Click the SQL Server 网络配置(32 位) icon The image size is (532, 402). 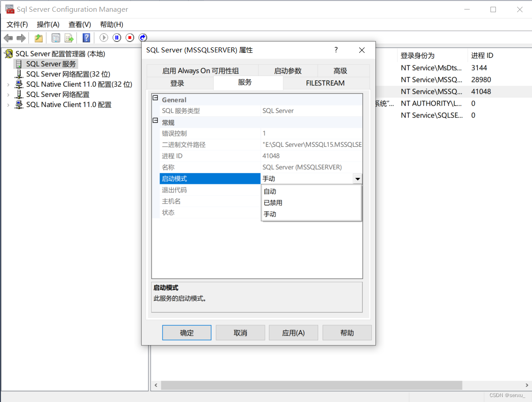click(19, 74)
